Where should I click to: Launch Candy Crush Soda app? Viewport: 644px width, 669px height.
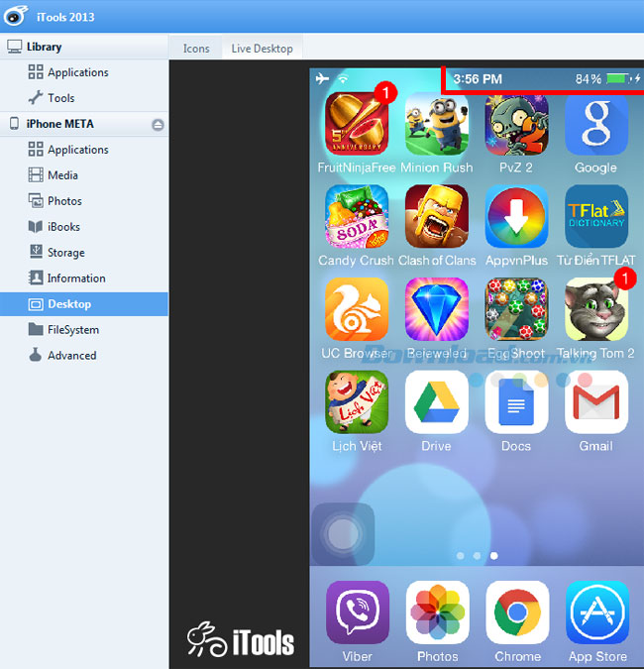[x=357, y=216]
